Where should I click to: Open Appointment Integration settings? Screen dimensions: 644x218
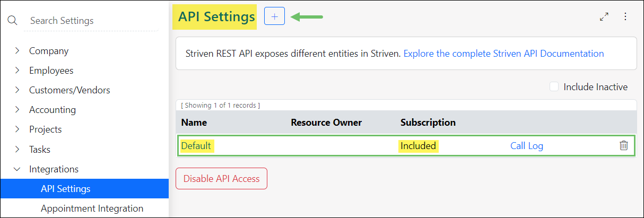coord(92,208)
